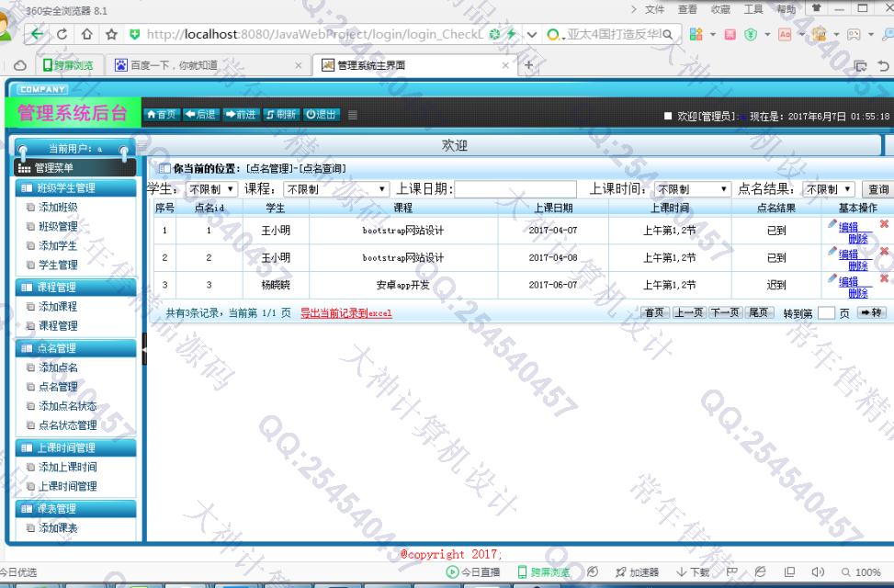This screenshot has width=894, height=588.
Task: Click red X for the 2017-04-07 record
Action: click(x=884, y=224)
